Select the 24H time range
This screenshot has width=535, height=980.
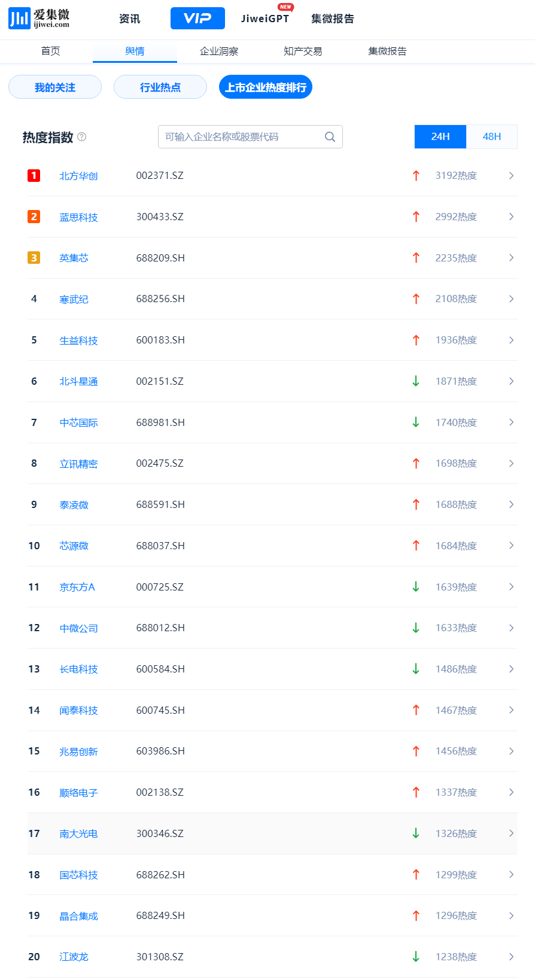click(440, 137)
